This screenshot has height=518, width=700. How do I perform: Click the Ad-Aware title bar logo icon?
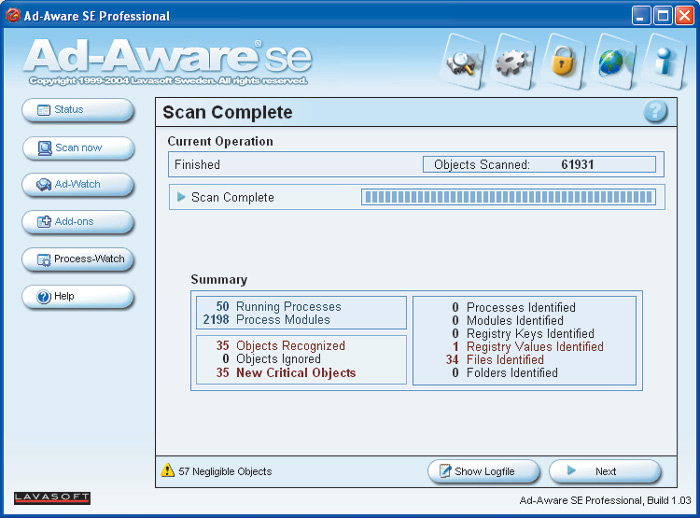pyautogui.click(x=13, y=16)
